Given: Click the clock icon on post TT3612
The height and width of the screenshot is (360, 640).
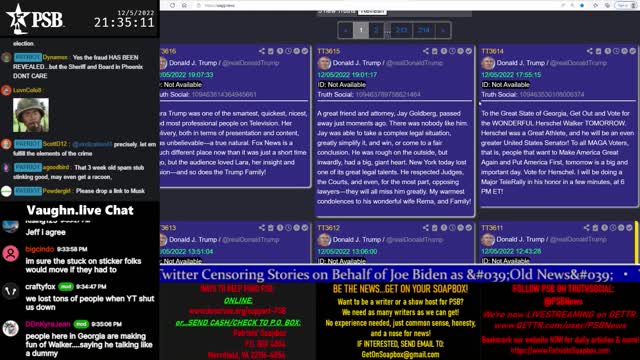Looking at the screenshot, I should pos(452,228).
